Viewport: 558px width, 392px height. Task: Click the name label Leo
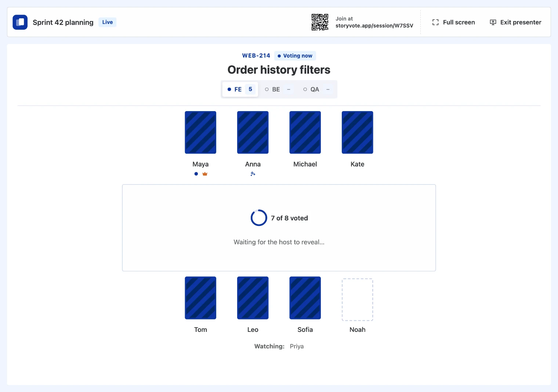tap(253, 330)
